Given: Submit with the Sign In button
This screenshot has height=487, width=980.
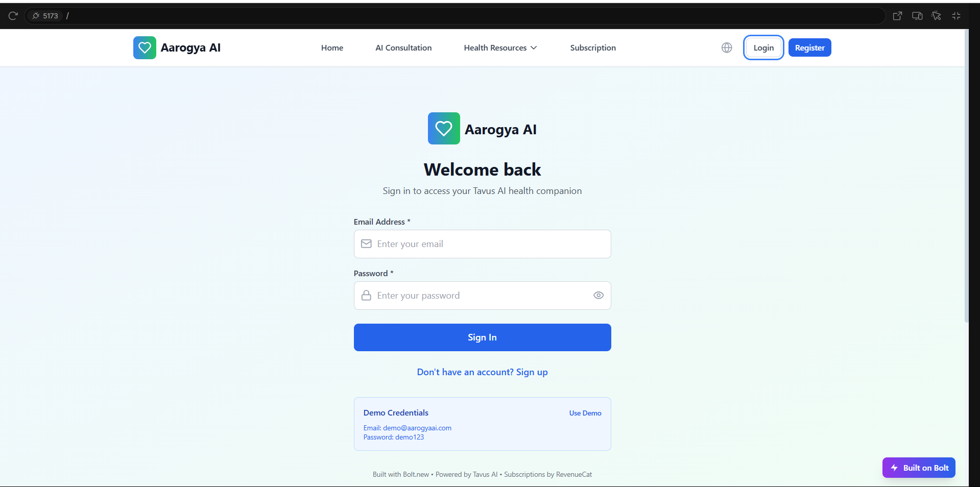Looking at the screenshot, I should tap(482, 337).
